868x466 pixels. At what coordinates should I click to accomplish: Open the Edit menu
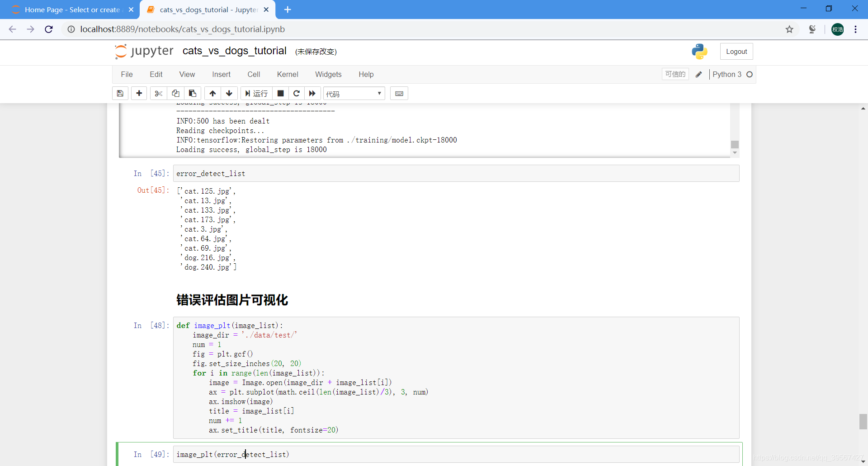click(156, 74)
